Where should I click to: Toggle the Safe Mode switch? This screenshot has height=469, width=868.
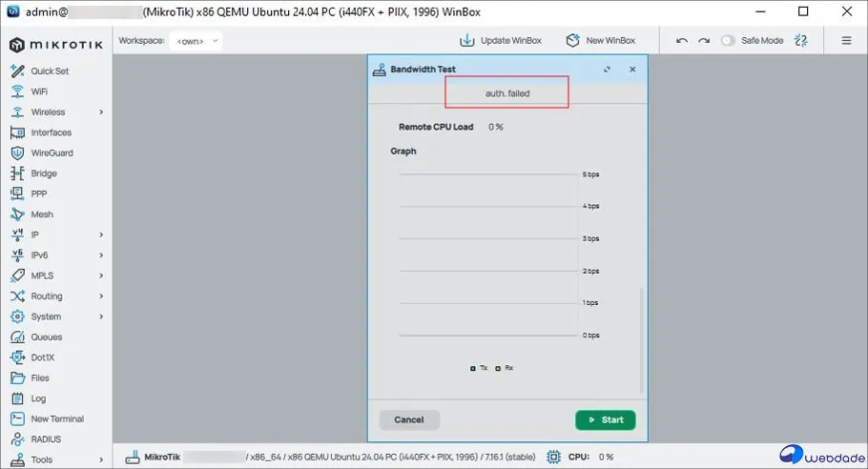tap(729, 41)
